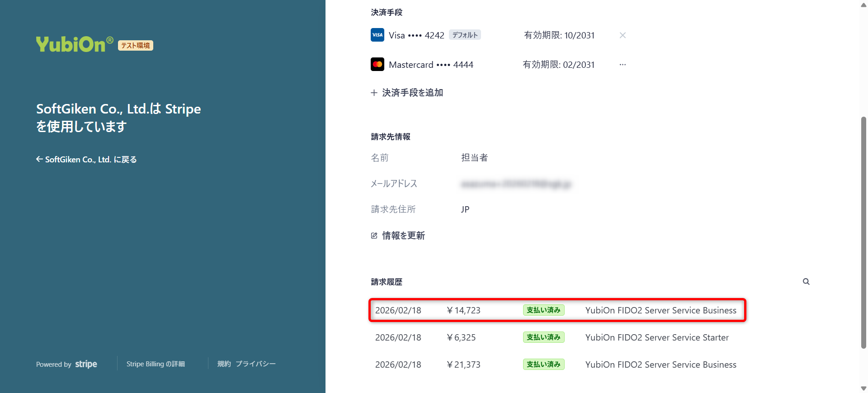The image size is (868, 393).
Task: Open the Stripe link next to Powered by
Action: tap(86, 364)
